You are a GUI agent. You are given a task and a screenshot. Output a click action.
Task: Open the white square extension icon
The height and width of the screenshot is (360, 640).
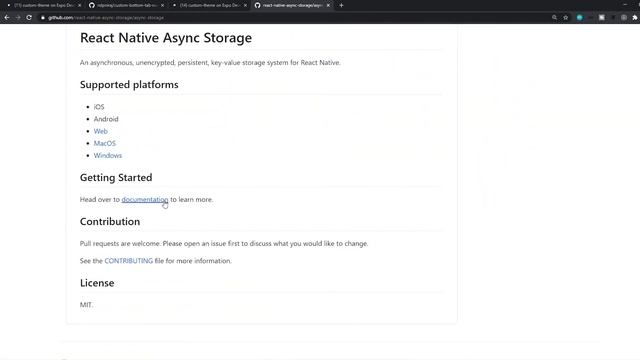(x=602, y=18)
